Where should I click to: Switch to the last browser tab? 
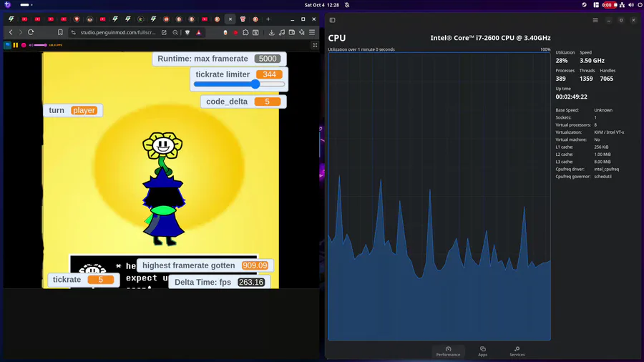(255, 19)
